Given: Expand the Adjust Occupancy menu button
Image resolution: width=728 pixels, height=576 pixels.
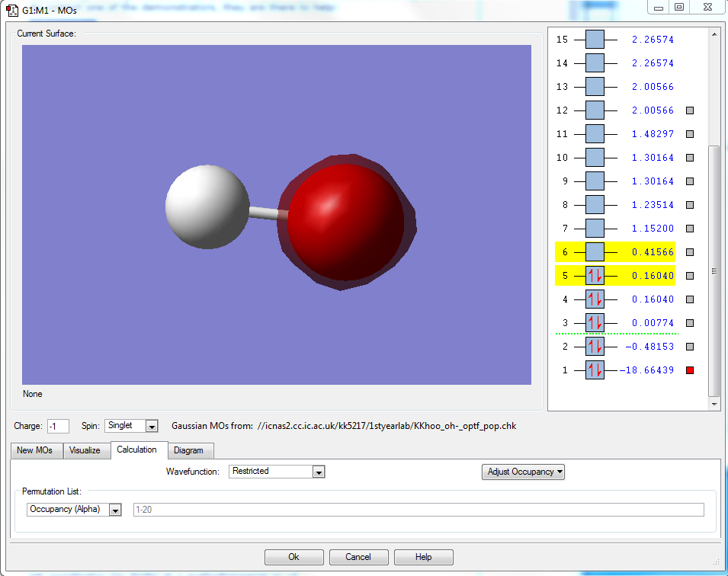Looking at the screenshot, I should click(x=523, y=472).
